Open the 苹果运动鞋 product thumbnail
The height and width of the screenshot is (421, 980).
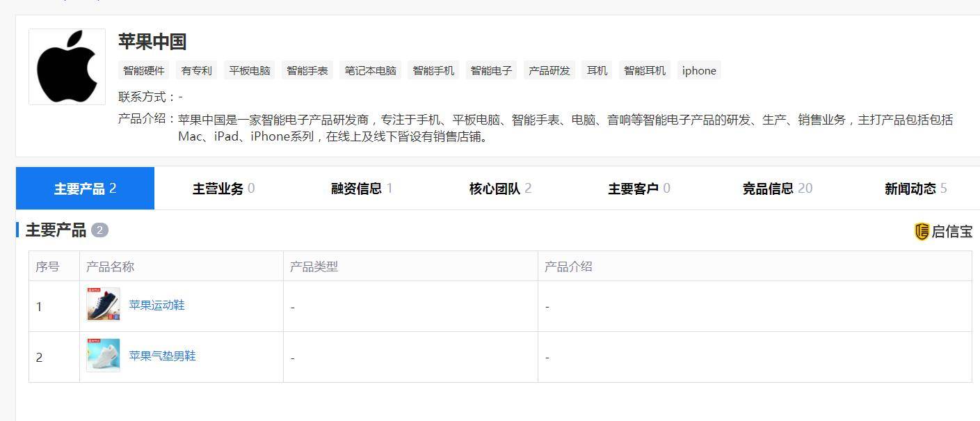point(104,305)
